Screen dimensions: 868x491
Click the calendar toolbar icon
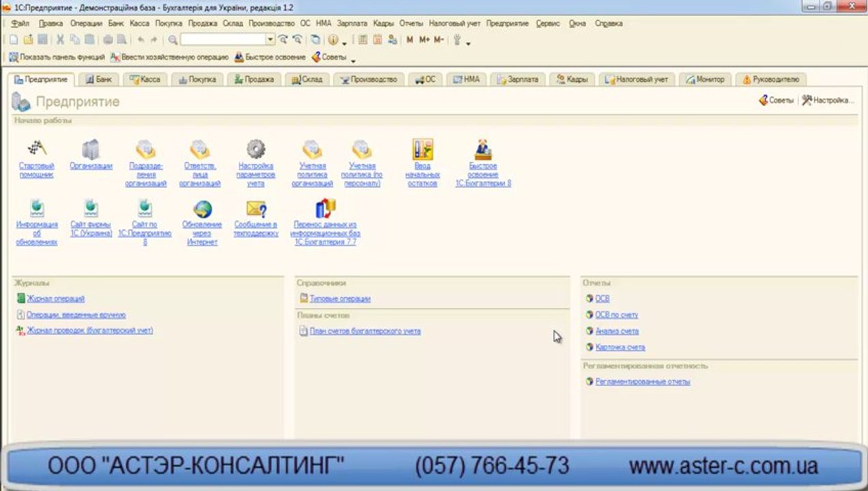click(377, 40)
